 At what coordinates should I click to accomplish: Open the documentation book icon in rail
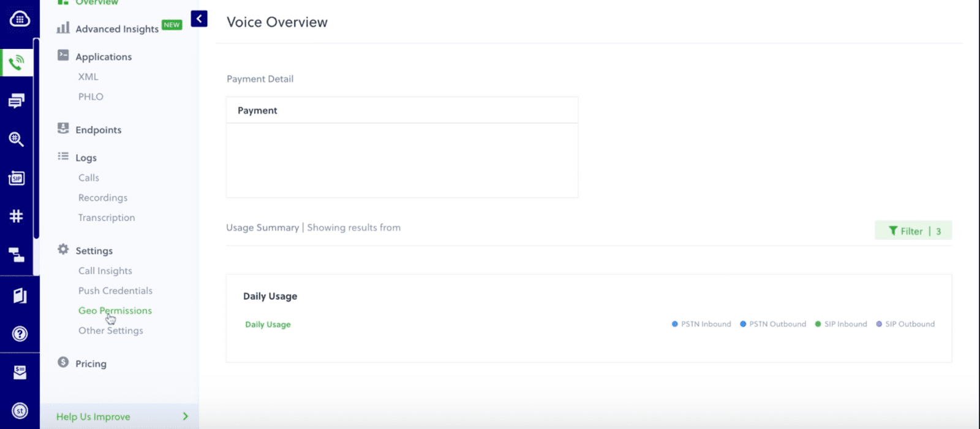pos(20,296)
